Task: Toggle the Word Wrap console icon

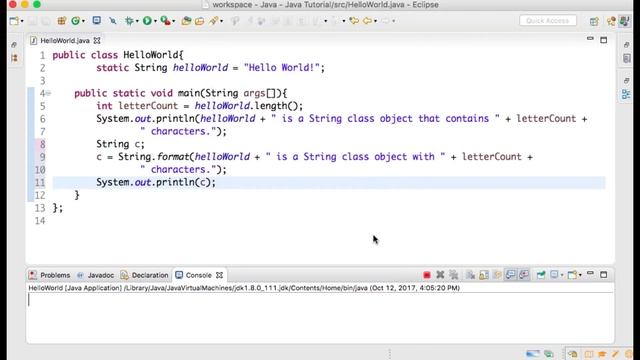Action: click(497, 275)
